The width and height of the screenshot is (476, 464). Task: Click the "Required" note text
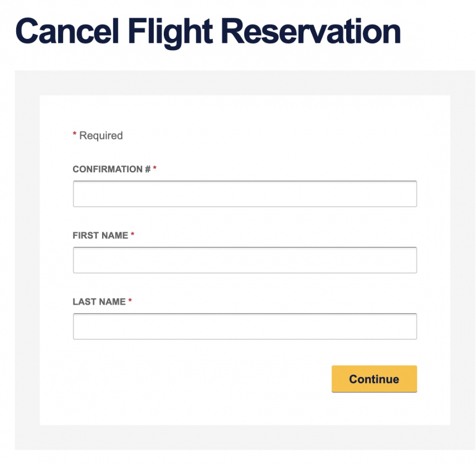(101, 136)
